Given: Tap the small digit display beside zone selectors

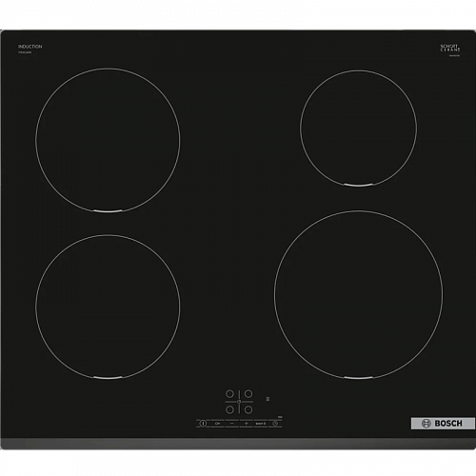Looking at the screenshot, I should (268, 399).
